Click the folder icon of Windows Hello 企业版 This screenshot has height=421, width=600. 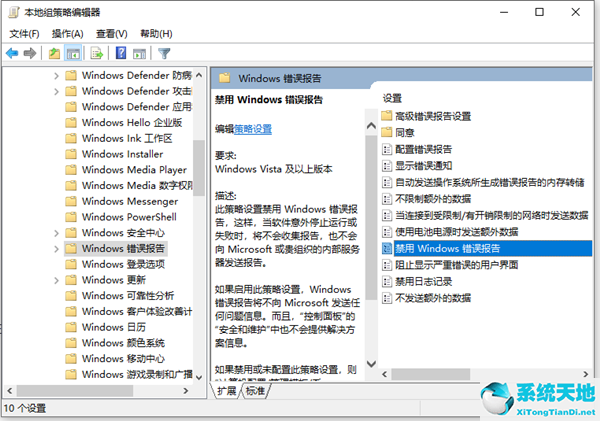click(71, 122)
